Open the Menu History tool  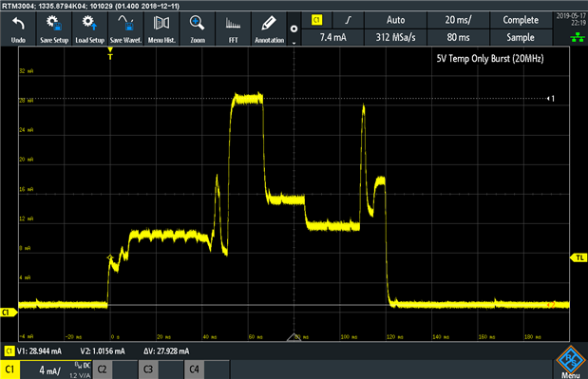[x=161, y=28]
